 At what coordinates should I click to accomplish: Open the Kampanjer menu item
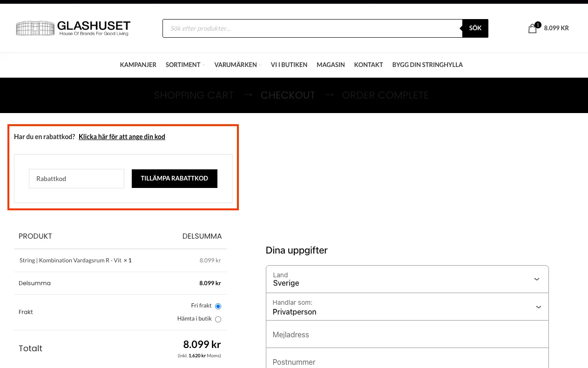[x=138, y=65]
